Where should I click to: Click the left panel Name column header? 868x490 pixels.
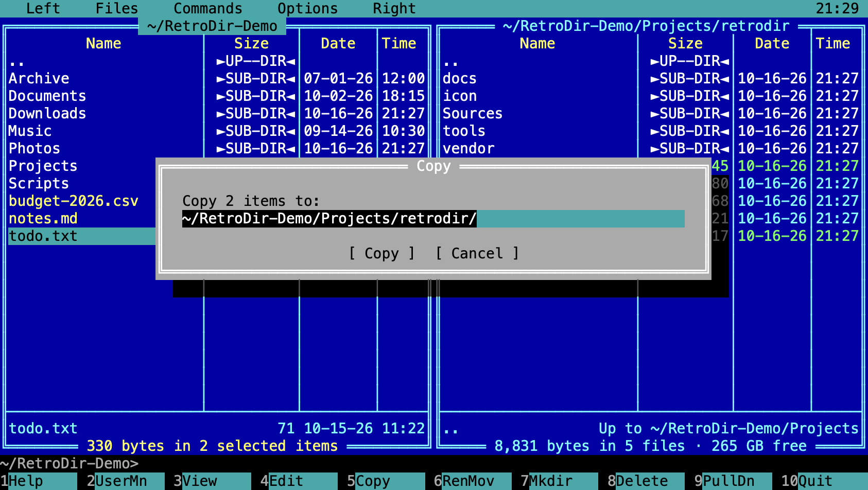point(103,43)
